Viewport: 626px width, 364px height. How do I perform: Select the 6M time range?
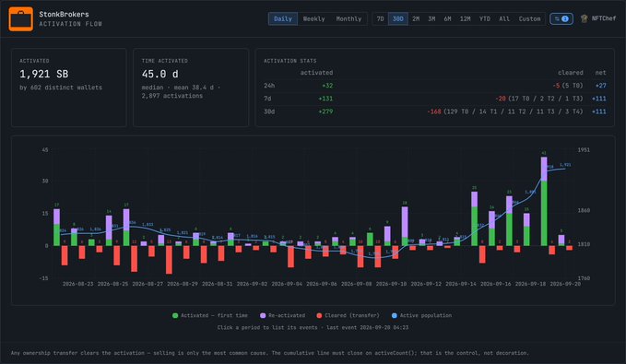447,18
